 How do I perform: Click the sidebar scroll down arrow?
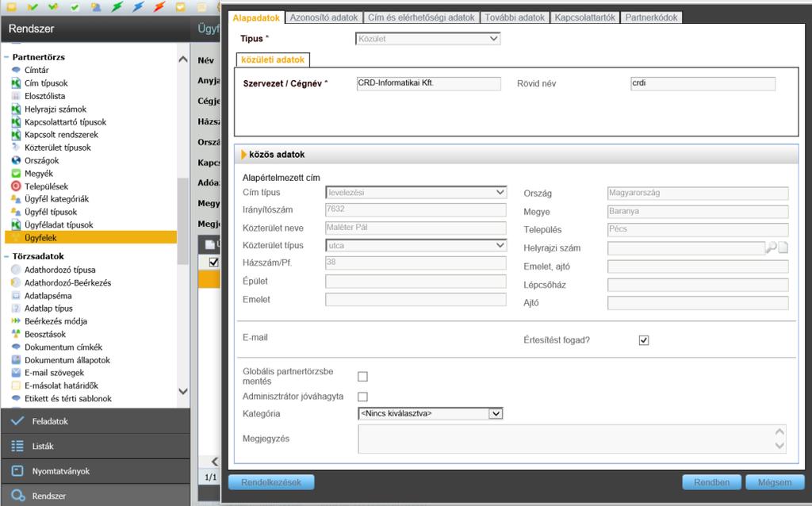[183, 392]
